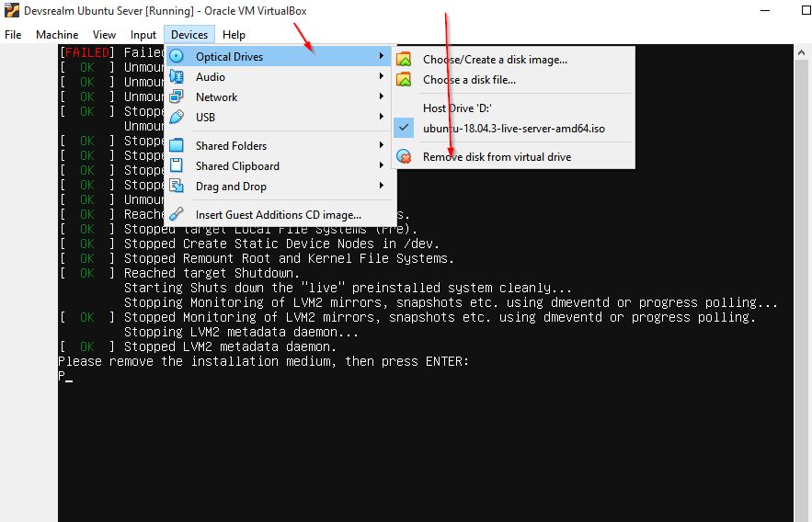Select ubuntu-18.04.3-live-server-amd64.iso entry

(513, 129)
